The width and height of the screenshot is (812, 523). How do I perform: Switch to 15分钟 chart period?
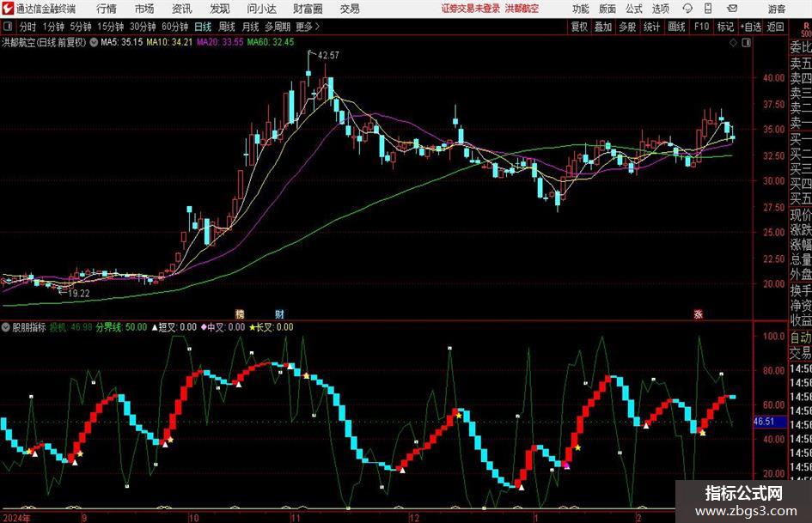tap(111, 27)
